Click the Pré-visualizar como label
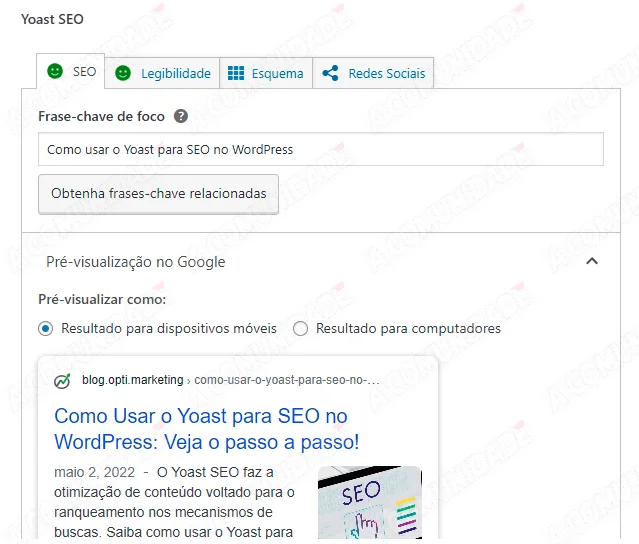The height and width of the screenshot is (544, 639). pyautogui.click(x=102, y=300)
